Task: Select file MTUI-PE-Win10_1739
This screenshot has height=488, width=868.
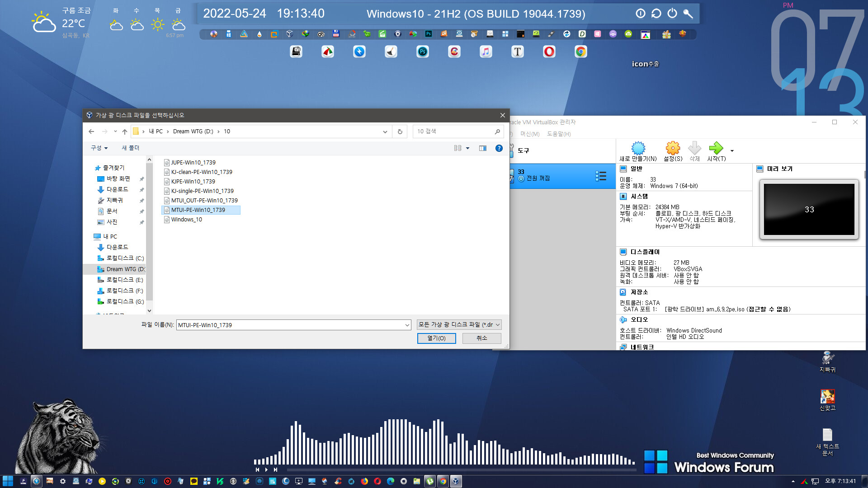Action: (x=201, y=210)
